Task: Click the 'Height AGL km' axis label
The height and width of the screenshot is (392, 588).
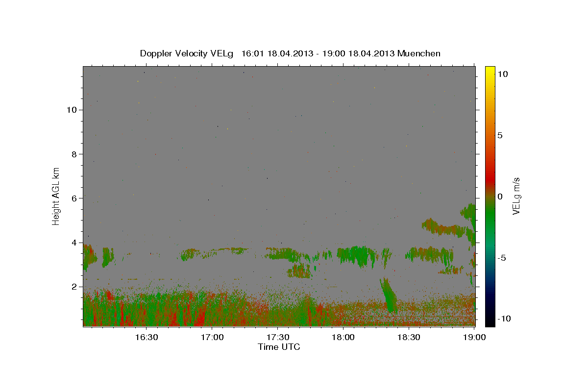Action: [x=56, y=196]
